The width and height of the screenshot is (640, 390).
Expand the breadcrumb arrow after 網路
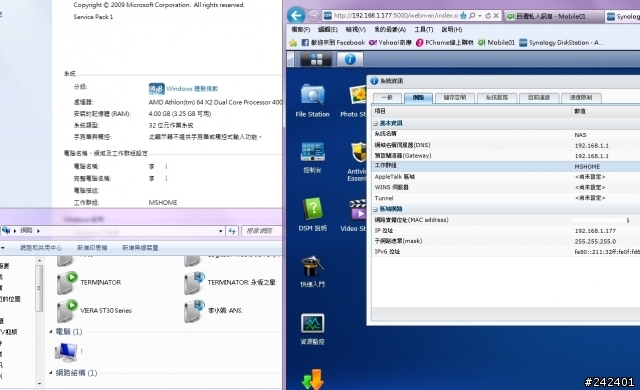point(38,231)
